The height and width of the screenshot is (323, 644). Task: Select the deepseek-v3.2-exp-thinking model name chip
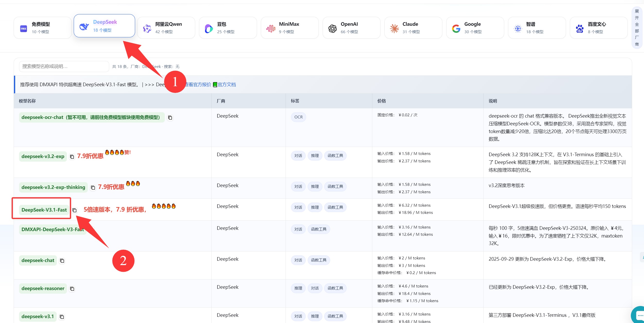[53, 187]
